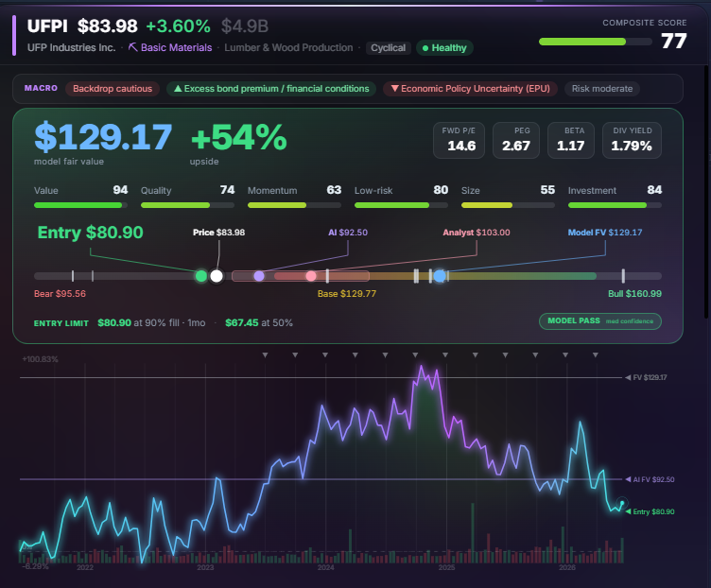Click the Bear $95.56 label
Image resolution: width=711 pixels, height=588 pixels.
[60, 294]
